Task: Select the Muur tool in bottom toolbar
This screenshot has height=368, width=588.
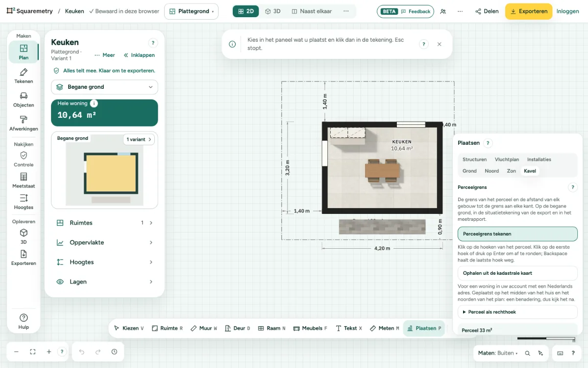Action: click(x=203, y=328)
